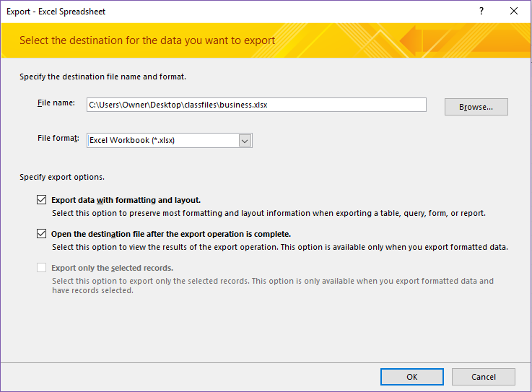The width and height of the screenshot is (532, 392).
Task: Uncheck Export data with formatting and layout
Action: 41,200
